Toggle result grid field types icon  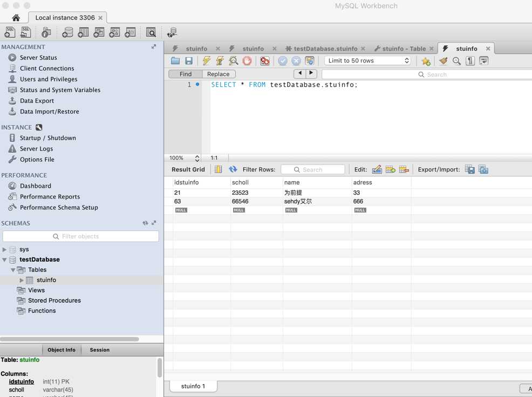(218, 169)
